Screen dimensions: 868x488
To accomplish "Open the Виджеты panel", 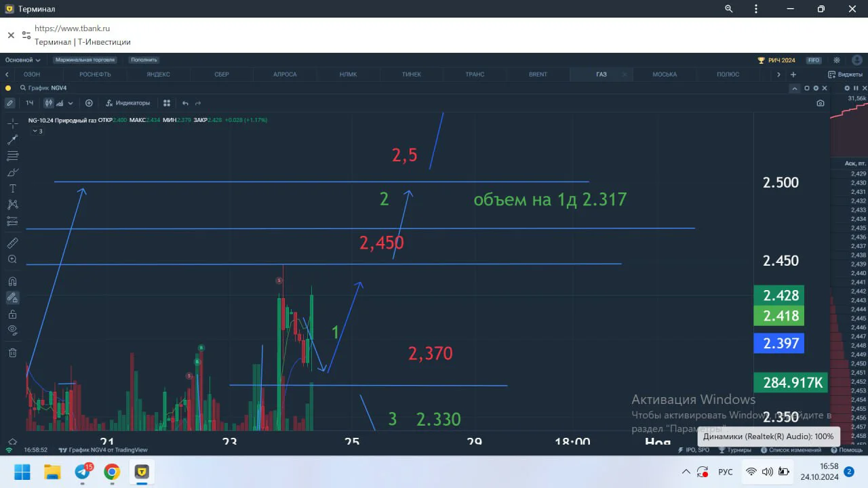I will (845, 75).
